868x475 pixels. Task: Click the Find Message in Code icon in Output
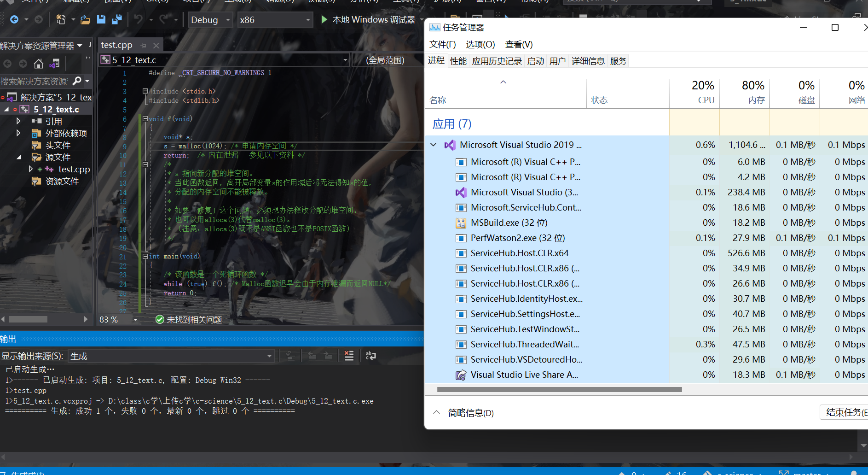click(291, 356)
